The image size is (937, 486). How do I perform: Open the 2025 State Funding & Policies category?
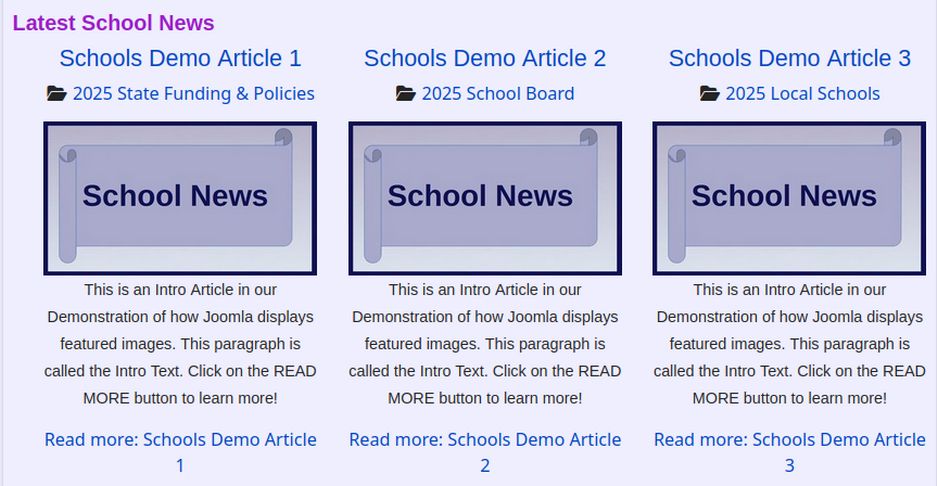pos(193,94)
